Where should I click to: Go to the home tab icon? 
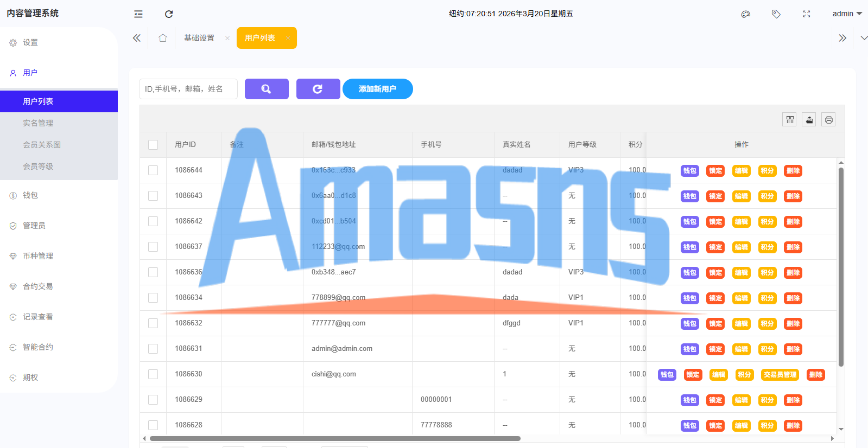163,38
